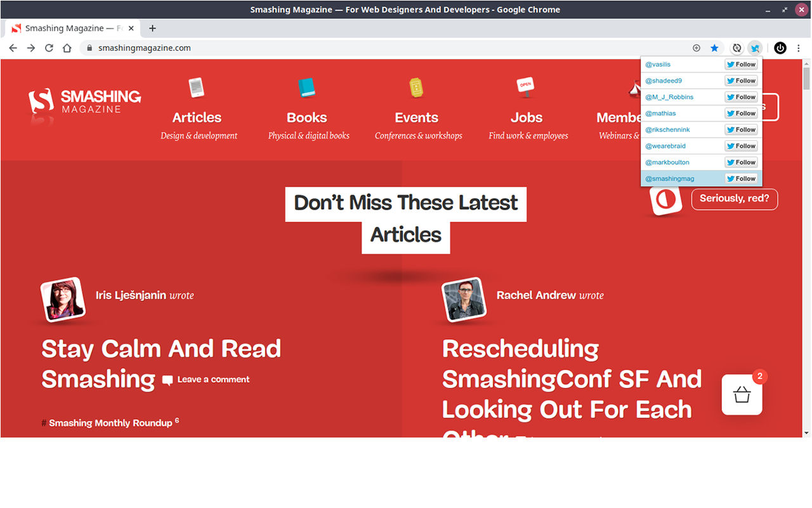The width and height of the screenshot is (812, 508).
Task: Click the Books blue book icon
Action: coord(307,87)
